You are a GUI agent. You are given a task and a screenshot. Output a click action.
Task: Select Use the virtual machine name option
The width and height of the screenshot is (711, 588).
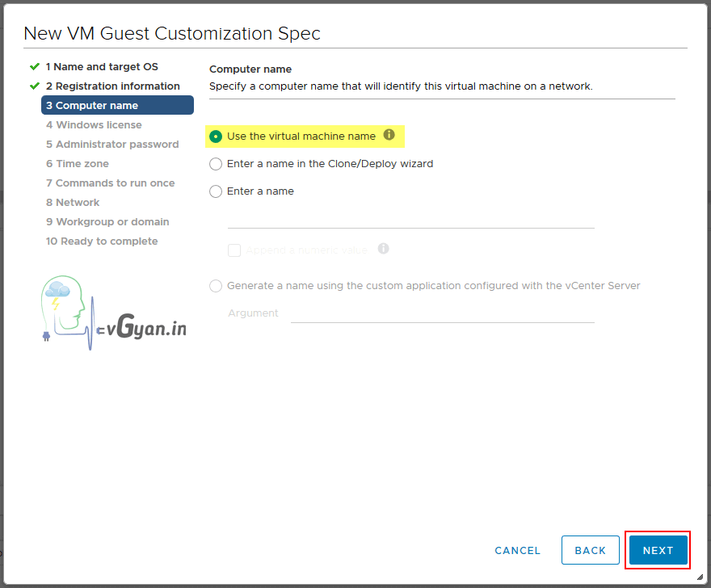(216, 136)
